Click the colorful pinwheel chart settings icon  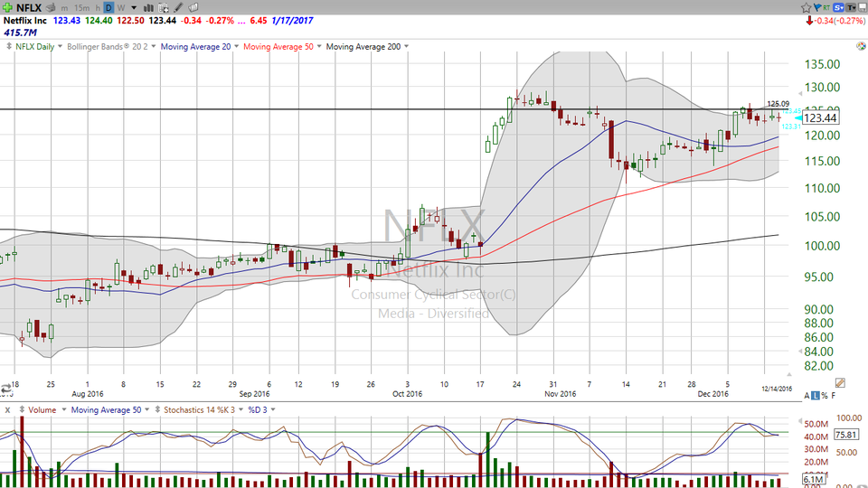pyautogui.click(x=861, y=46)
